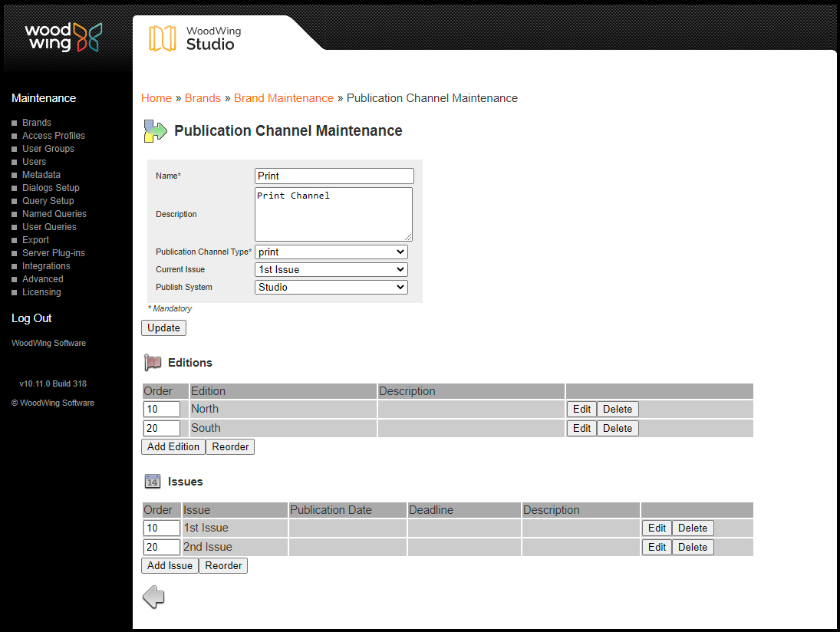Viewport: 840px width, 632px height.
Task: Select Brands in the Maintenance sidebar
Action: [36, 122]
